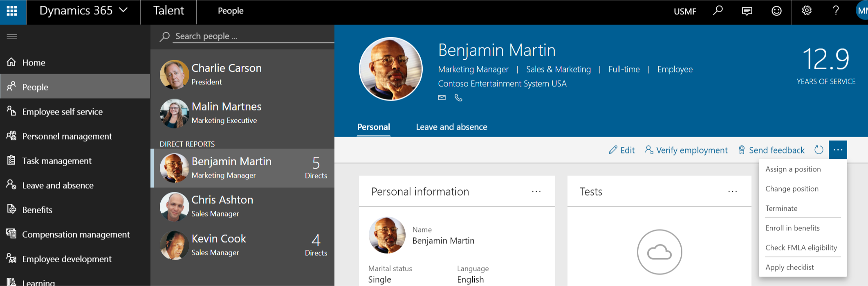Select Terminate from the overflow menu
The width and height of the screenshot is (868, 286).
(781, 208)
